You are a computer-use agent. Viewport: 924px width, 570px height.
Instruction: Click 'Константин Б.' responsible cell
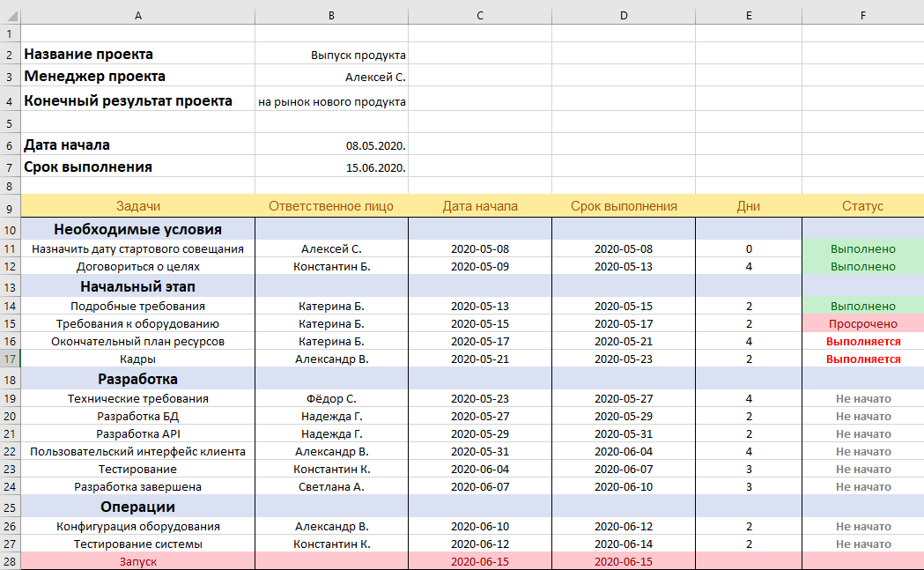coord(332,266)
